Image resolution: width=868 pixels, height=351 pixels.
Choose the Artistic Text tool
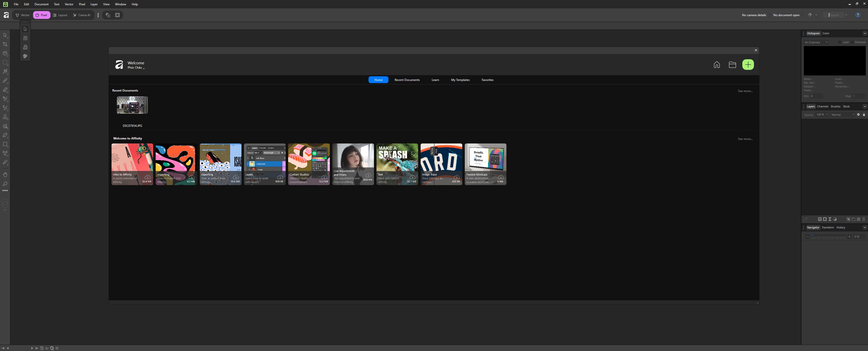[5, 153]
